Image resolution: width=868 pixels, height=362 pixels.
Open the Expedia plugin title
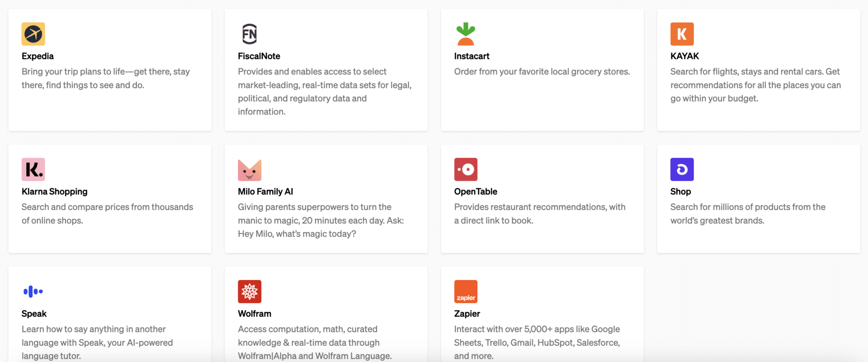coord(38,56)
